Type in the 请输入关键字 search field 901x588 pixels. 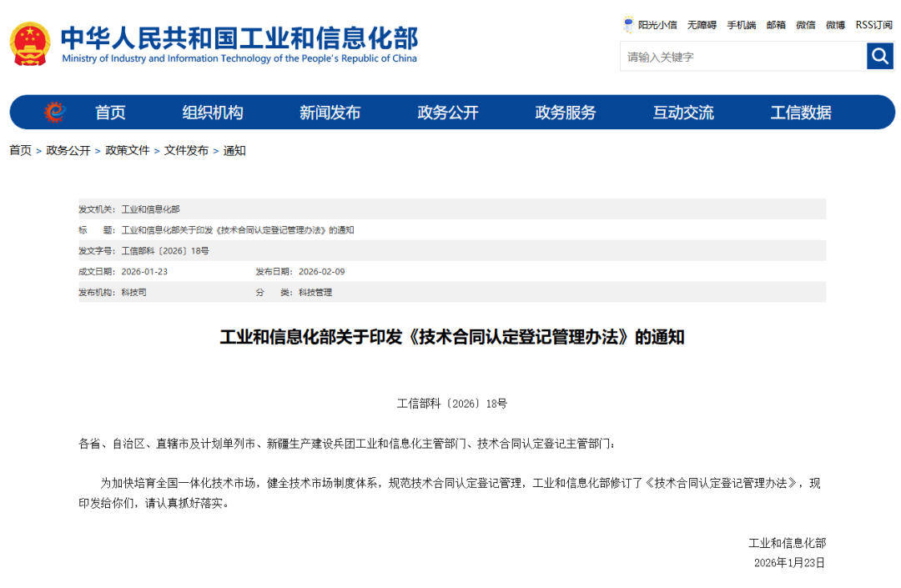click(742, 57)
